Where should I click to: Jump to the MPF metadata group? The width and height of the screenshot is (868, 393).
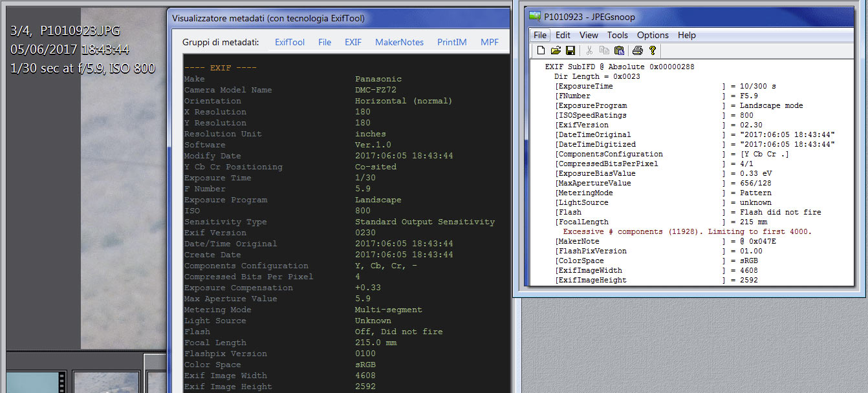tap(490, 42)
